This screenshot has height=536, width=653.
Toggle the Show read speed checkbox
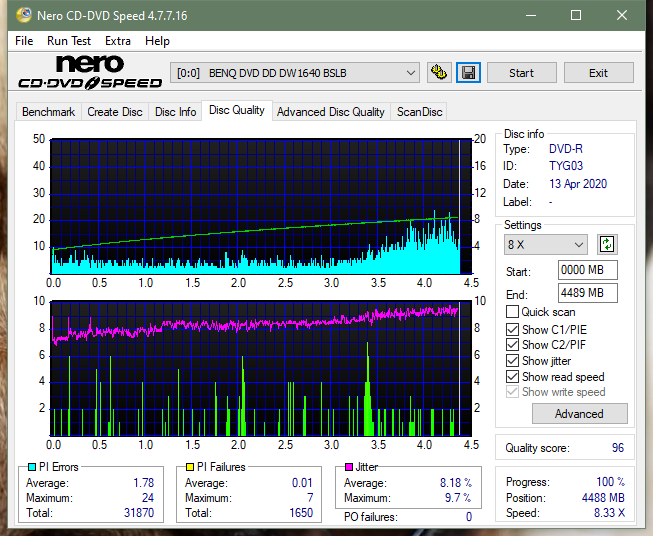click(x=512, y=376)
